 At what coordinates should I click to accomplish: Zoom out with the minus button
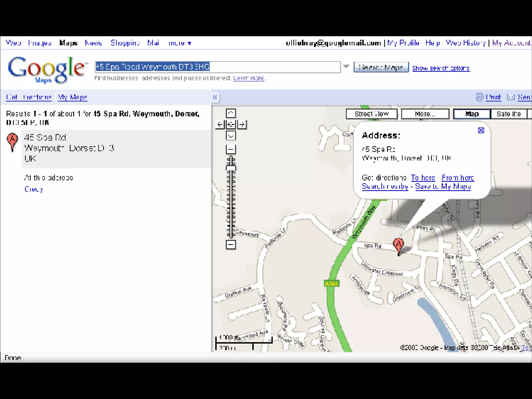231,245
